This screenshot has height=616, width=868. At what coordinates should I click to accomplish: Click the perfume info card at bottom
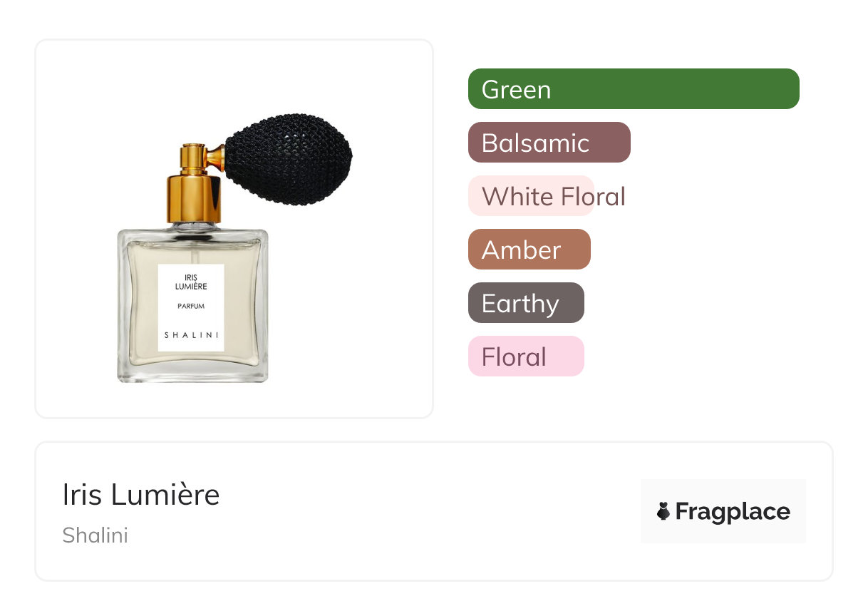(x=434, y=511)
